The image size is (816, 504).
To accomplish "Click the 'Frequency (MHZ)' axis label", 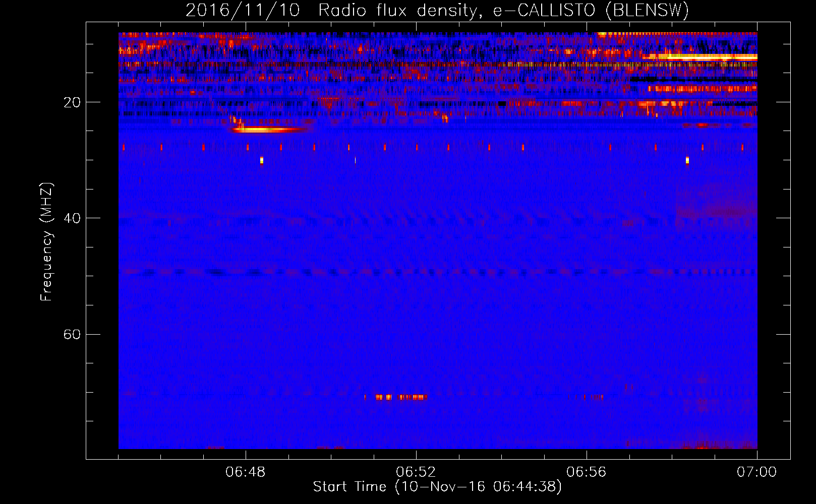I will pyautogui.click(x=46, y=242).
